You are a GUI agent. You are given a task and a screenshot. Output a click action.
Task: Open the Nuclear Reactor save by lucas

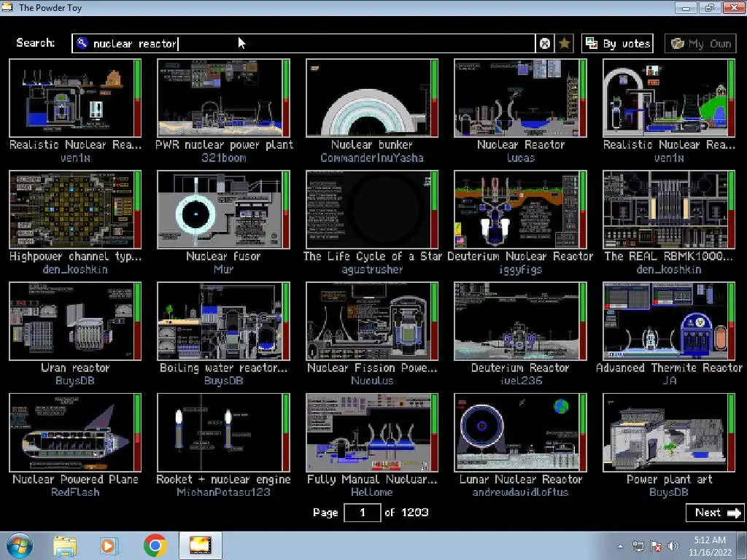pyautogui.click(x=520, y=98)
